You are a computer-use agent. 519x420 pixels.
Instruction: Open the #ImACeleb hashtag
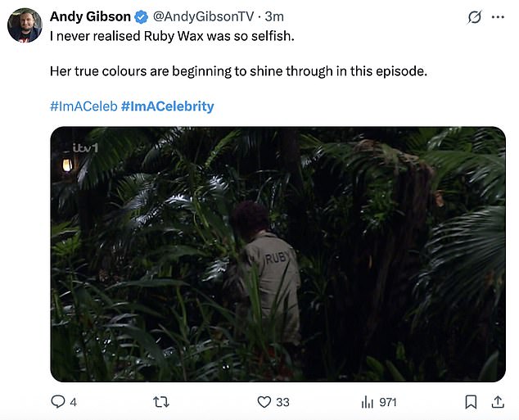coord(83,106)
